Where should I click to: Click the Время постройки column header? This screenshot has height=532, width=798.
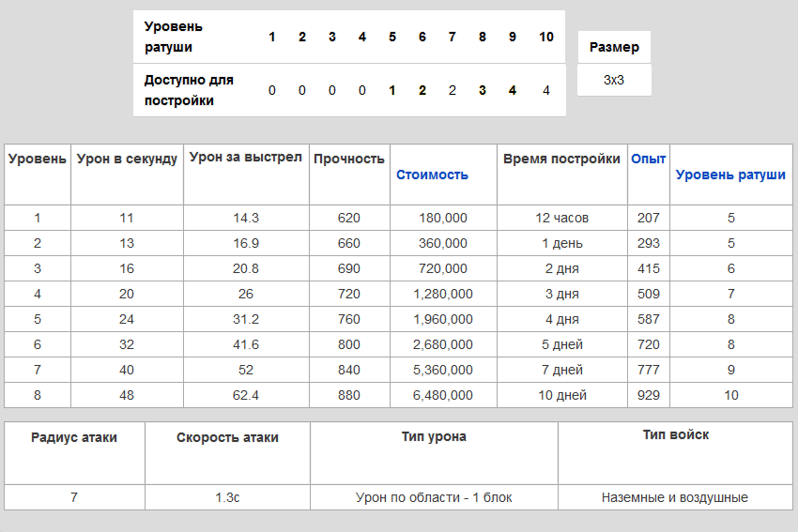pyautogui.click(x=561, y=160)
